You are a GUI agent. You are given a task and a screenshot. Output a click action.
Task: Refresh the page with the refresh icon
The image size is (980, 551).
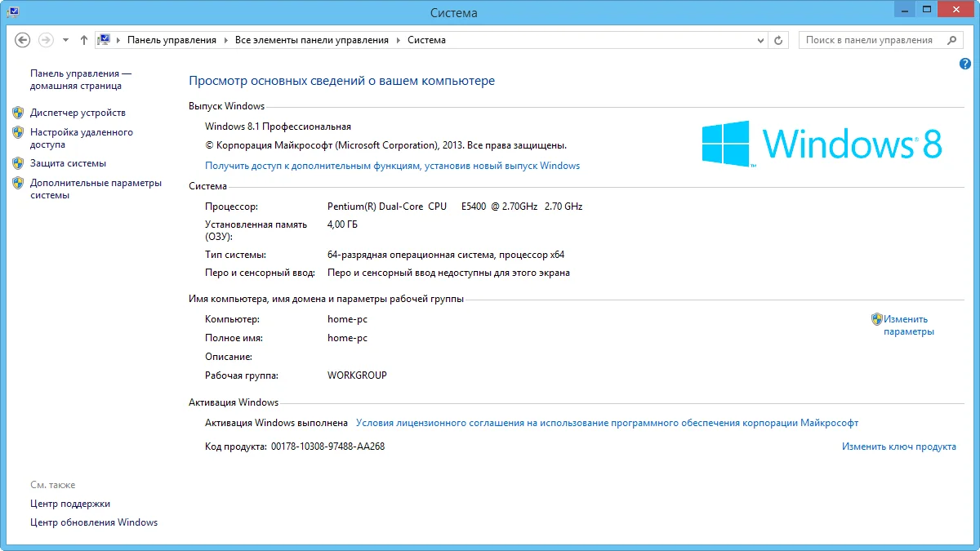click(x=778, y=39)
